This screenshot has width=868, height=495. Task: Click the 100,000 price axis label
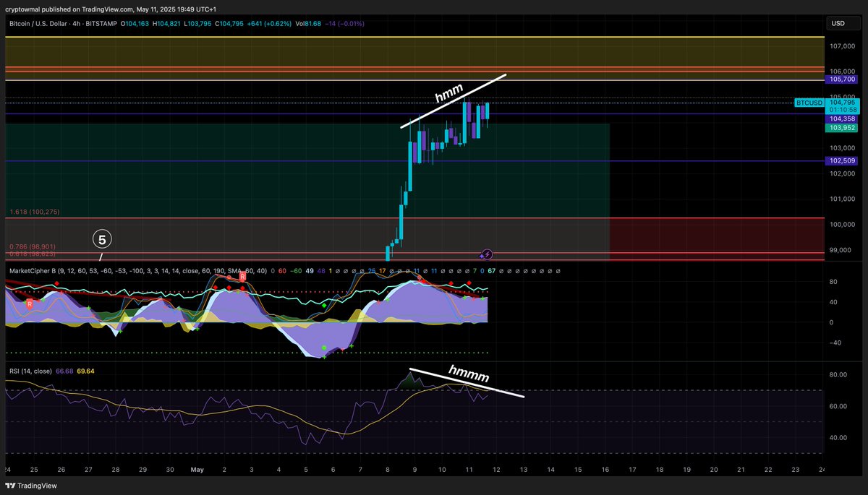[x=842, y=225]
